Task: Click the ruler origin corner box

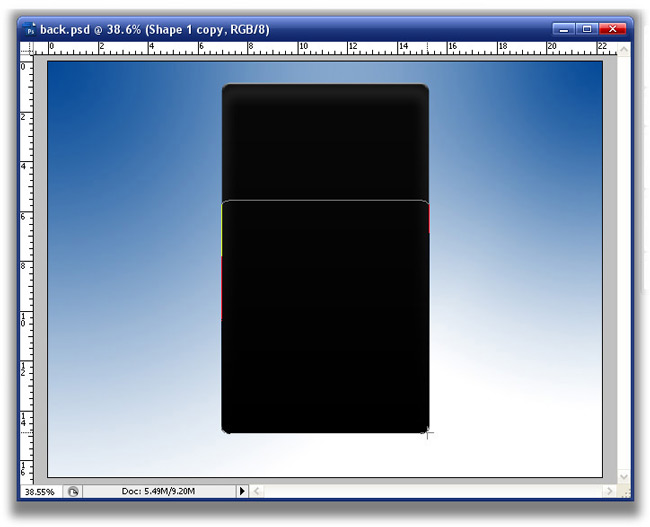Action: [27, 48]
